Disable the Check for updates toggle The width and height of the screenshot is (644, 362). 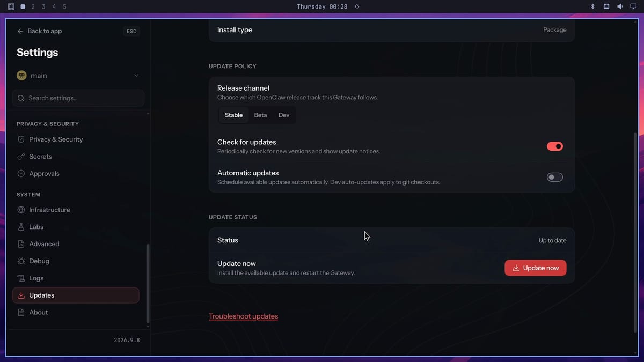(555, 146)
